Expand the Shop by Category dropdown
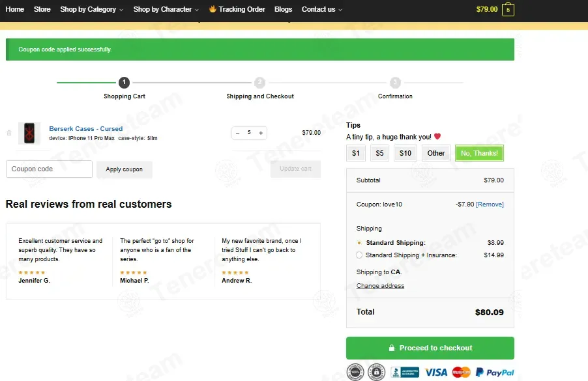Viewport: 588px width, 381px height. tap(91, 9)
